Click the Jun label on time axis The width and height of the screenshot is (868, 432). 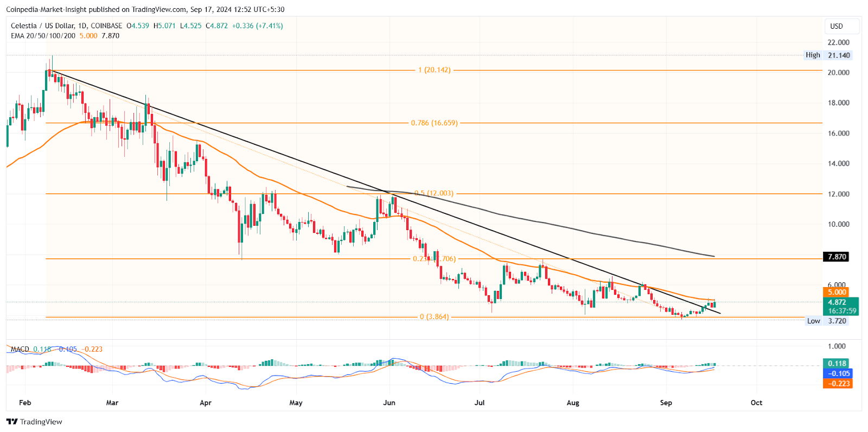389,403
